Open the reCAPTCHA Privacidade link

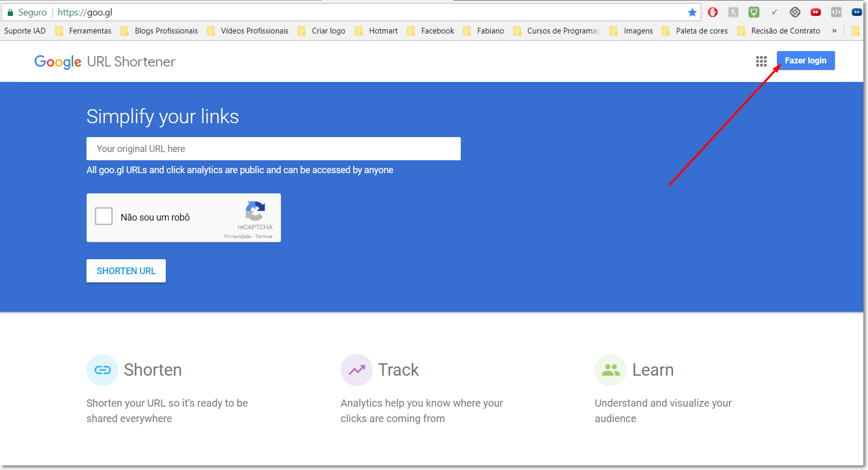[x=237, y=237]
